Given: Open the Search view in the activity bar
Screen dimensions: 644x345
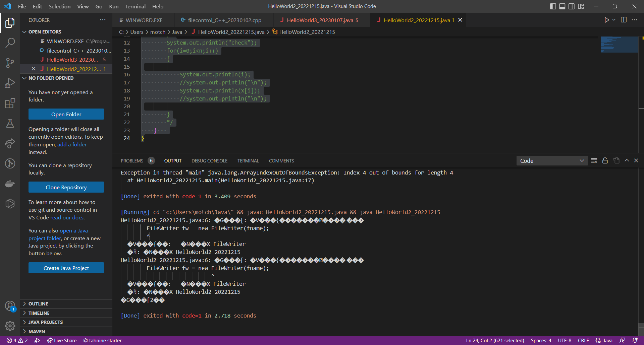Looking at the screenshot, I should tap(10, 43).
